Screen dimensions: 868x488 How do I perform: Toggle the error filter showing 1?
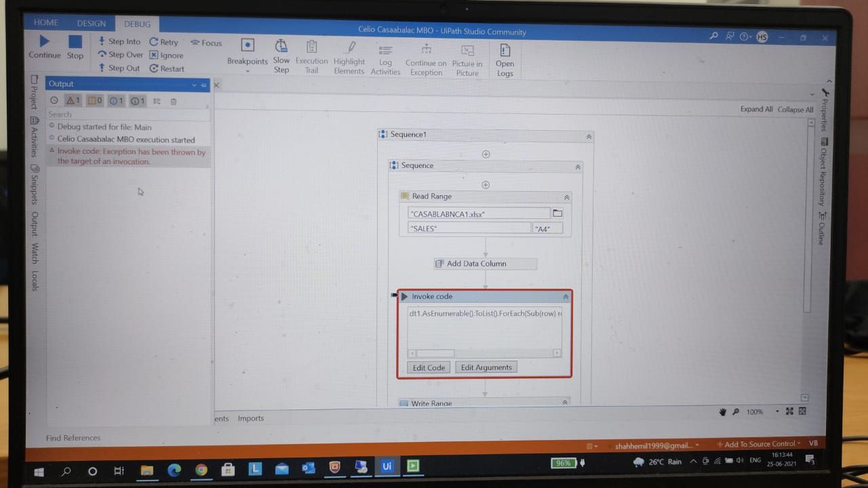coord(73,101)
